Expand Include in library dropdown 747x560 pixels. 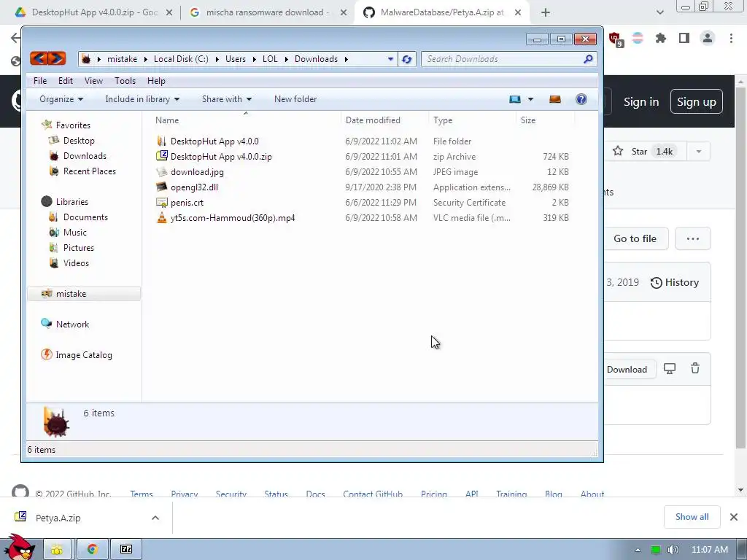(x=142, y=99)
